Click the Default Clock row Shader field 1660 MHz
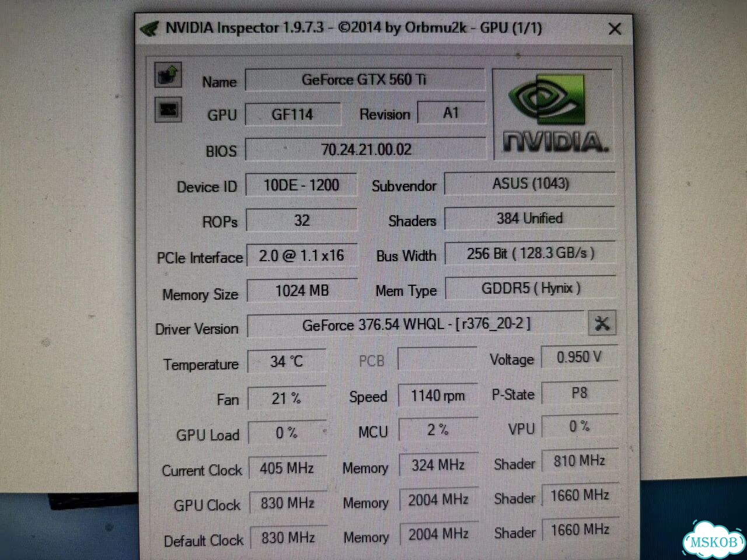Screen dimensions: 747x560 click(x=580, y=530)
